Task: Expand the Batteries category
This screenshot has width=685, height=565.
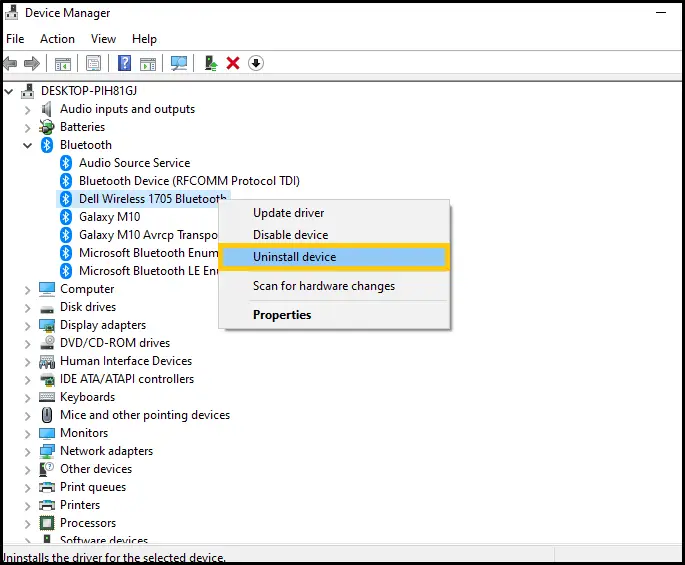Action: [28, 128]
